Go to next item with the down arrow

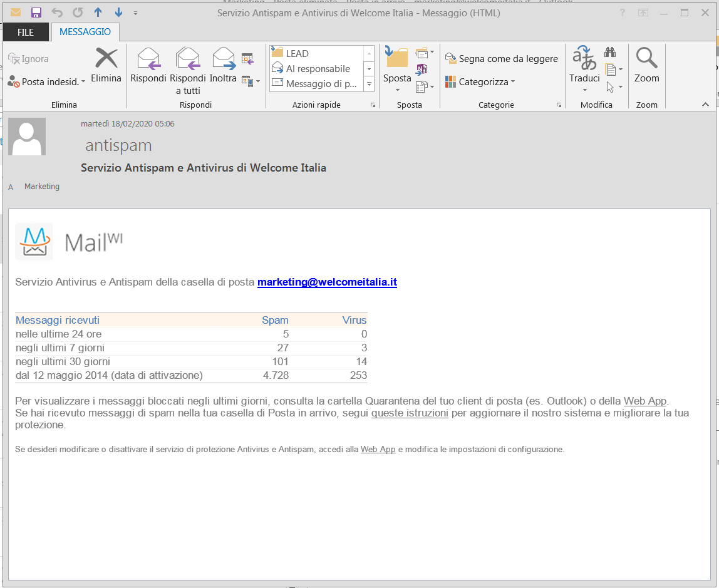tap(118, 13)
